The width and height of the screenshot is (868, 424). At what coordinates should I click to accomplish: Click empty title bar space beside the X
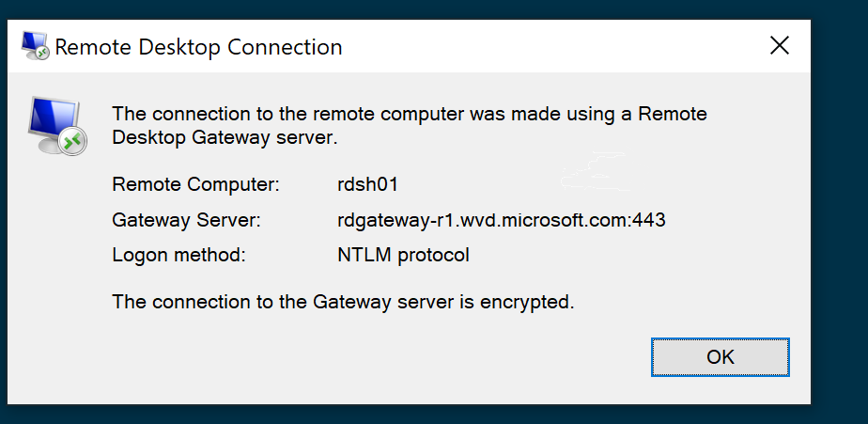[x=553, y=46]
